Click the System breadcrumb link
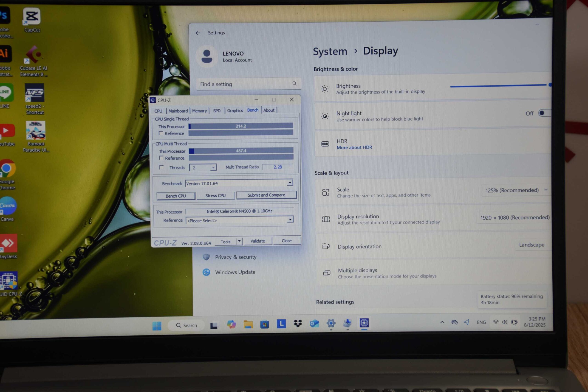Viewport: 588px width, 392px height. coord(330,51)
